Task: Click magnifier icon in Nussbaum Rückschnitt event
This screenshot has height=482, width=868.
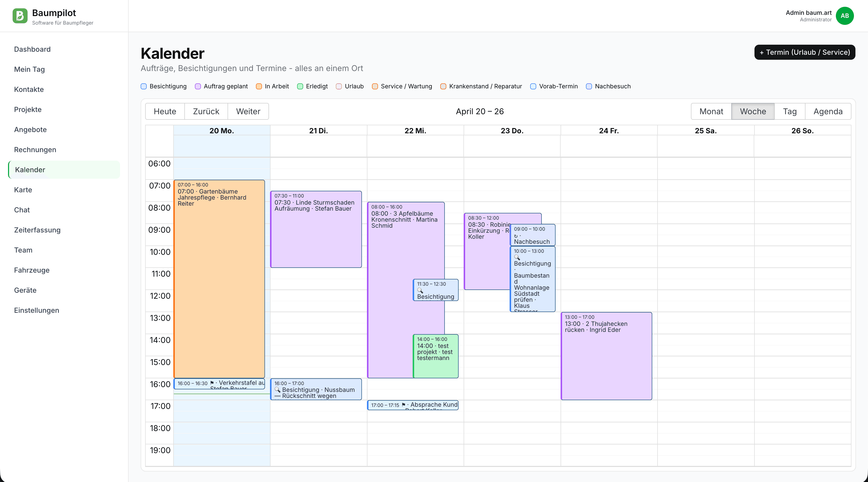Action: (x=277, y=390)
